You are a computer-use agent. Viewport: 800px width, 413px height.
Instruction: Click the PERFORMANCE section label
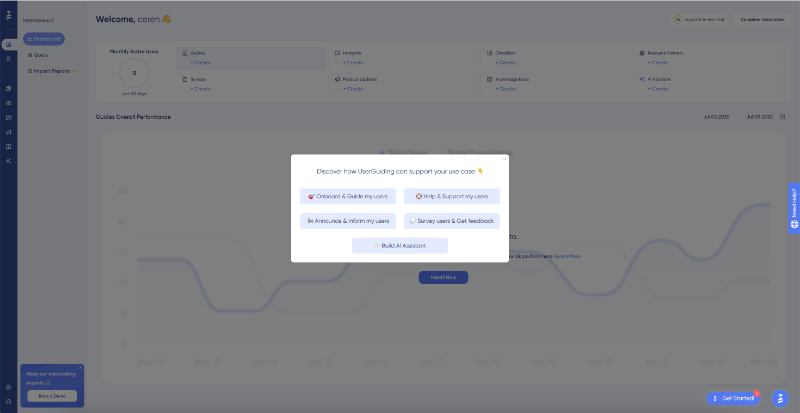(x=39, y=21)
